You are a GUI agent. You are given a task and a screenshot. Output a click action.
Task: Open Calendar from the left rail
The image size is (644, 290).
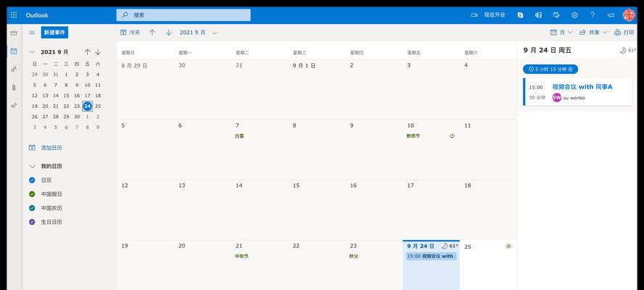coord(14,51)
